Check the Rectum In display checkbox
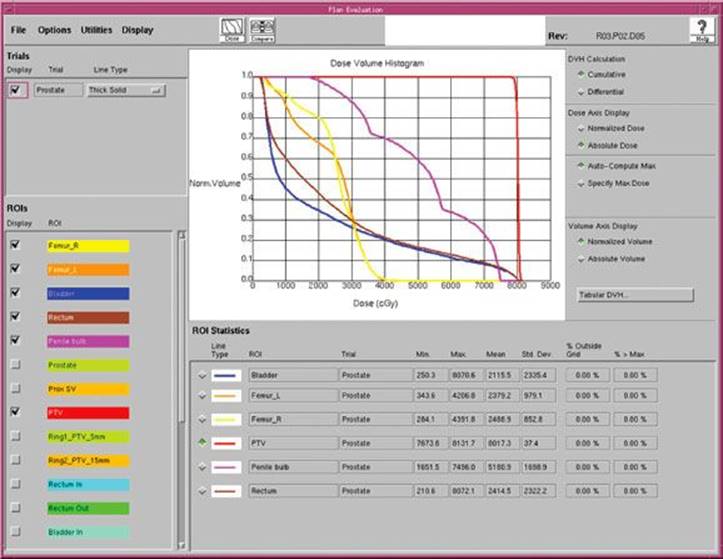The height and width of the screenshot is (559, 723). coord(15,484)
